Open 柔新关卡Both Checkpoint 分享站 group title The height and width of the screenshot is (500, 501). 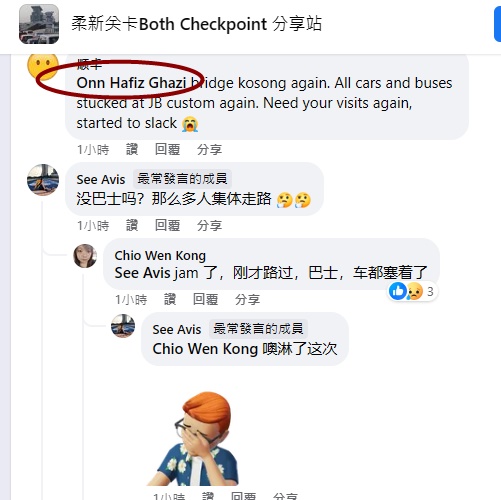coord(197,24)
